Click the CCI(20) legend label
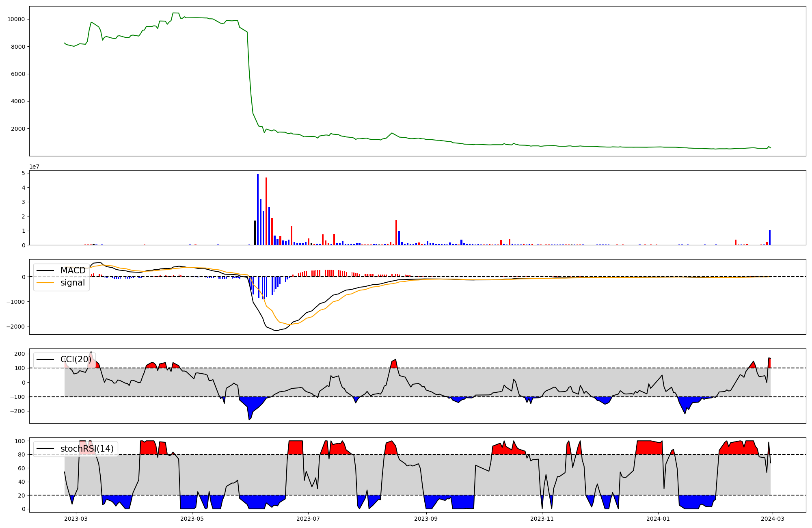Image resolution: width=812 pixels, height=528 pixels. pos(76,359)
